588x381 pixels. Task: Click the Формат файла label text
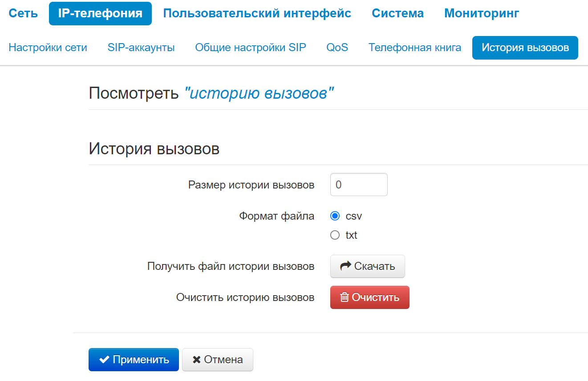point(276,217)
